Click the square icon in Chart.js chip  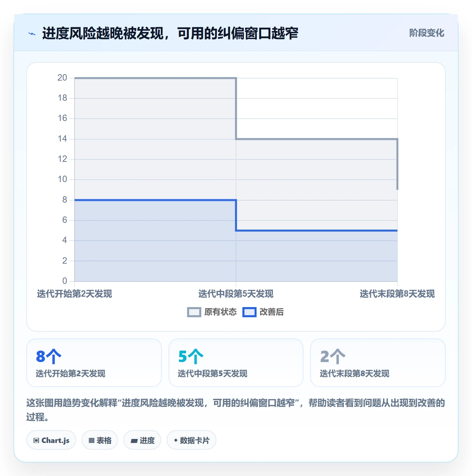(x=36, y=441)
